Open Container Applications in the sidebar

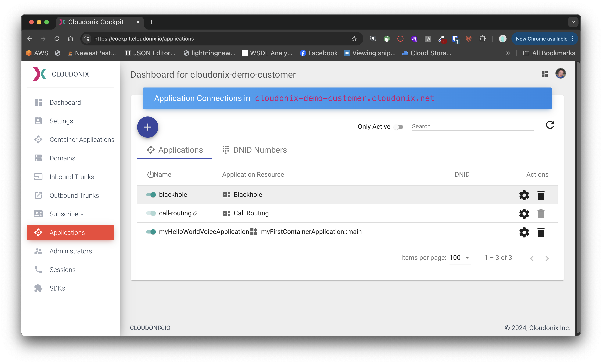click(82, 140)
